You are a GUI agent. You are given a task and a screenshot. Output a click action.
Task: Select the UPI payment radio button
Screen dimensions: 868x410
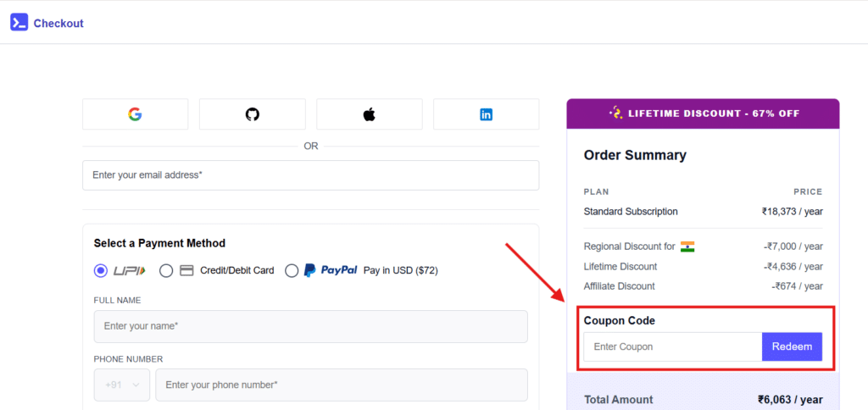pyautogui.click(x=101, y=270)
